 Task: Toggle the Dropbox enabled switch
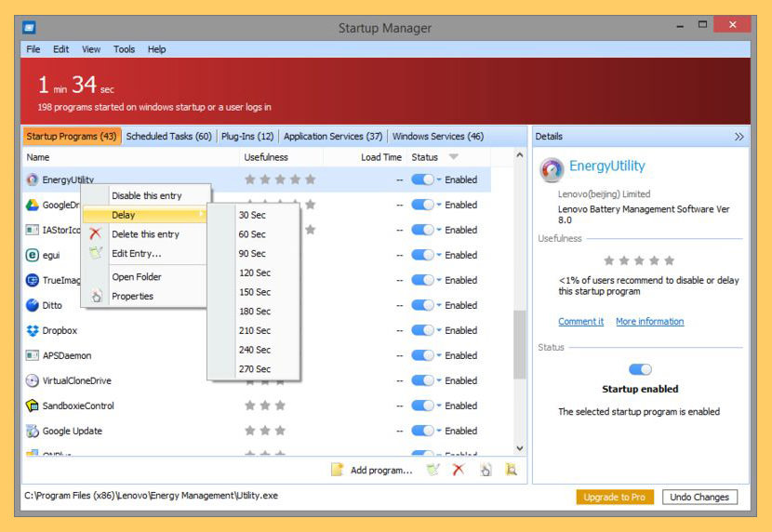click(x=422, y=330)
